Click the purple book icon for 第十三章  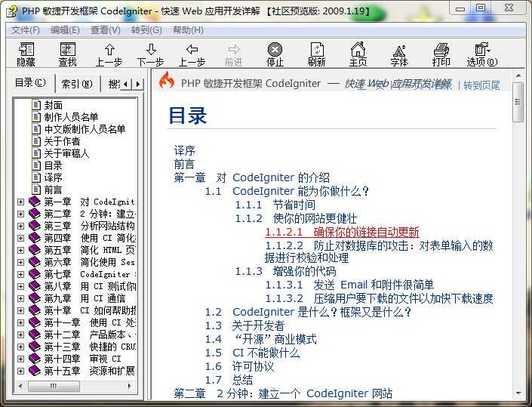click(34, 347)
